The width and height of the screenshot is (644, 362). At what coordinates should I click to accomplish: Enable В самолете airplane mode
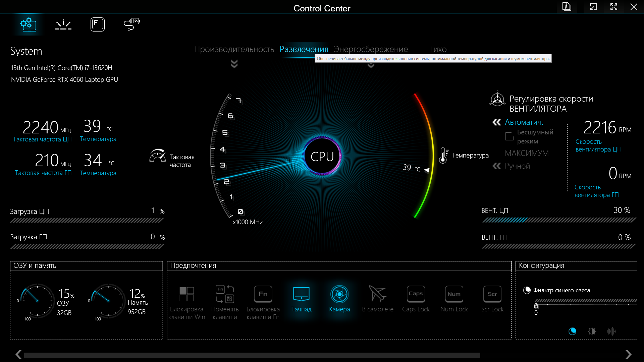(x=377, y=294)
